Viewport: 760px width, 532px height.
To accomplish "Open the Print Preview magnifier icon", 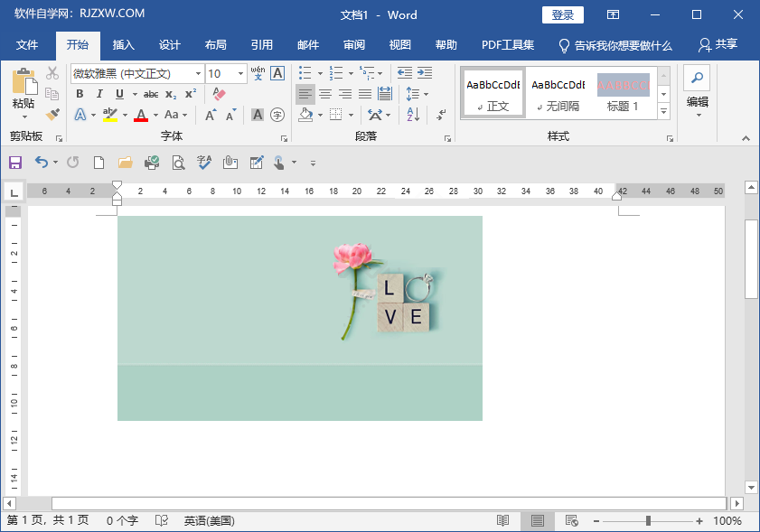I will click(x=179, y=163).
